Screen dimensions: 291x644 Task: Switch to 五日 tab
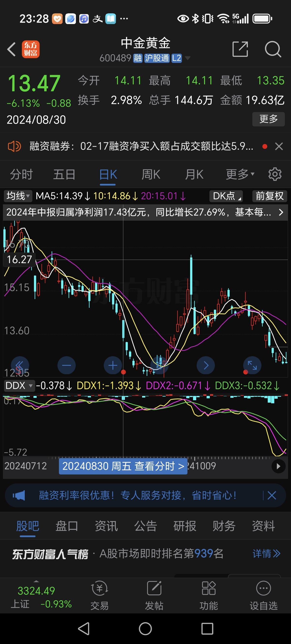[65, 174]
